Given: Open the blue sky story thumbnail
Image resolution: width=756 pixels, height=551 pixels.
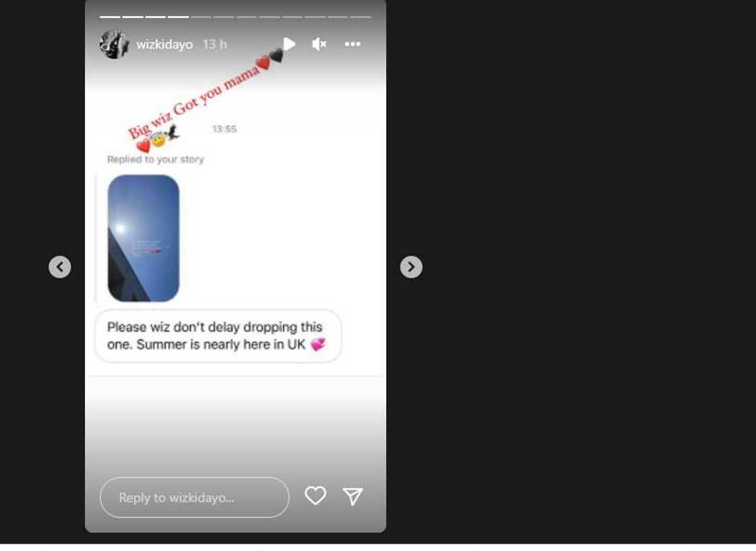Looking at the screenshot, I should click(x=143, y=239).
